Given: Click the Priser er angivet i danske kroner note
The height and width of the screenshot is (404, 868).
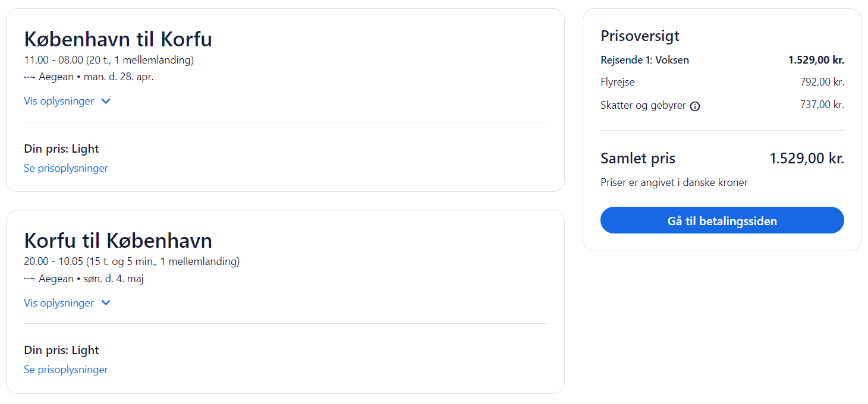Looking at the screenshot, I should (674, 182).
